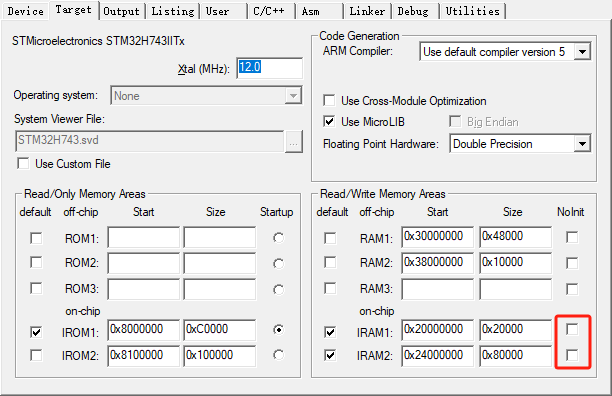Enable NoInit for IRAM2

pyautogui.click(x=572, y=355)
